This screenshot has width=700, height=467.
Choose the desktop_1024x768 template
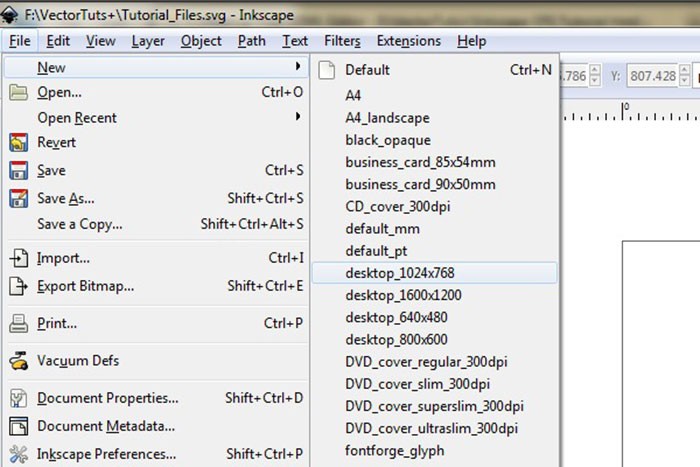400,273
